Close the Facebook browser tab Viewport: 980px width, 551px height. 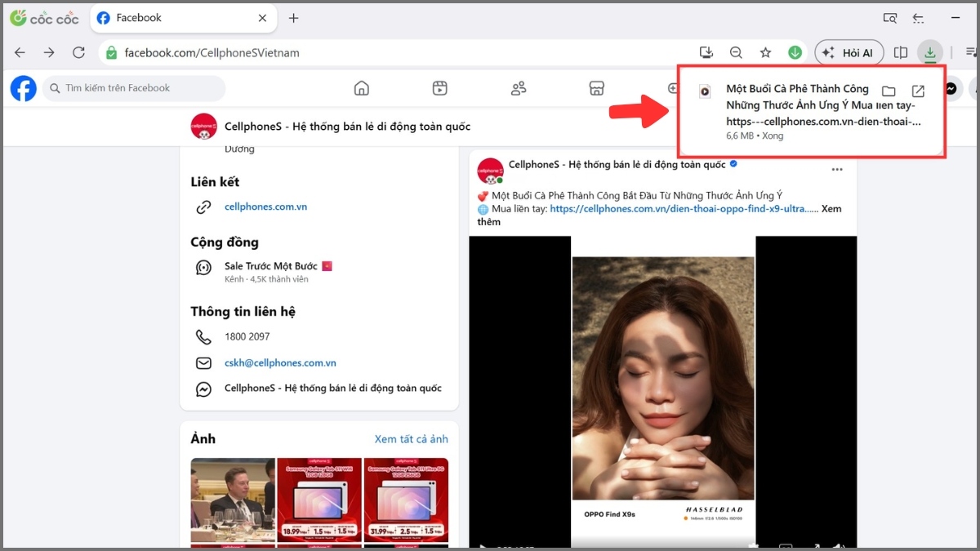tap(262, 18)
